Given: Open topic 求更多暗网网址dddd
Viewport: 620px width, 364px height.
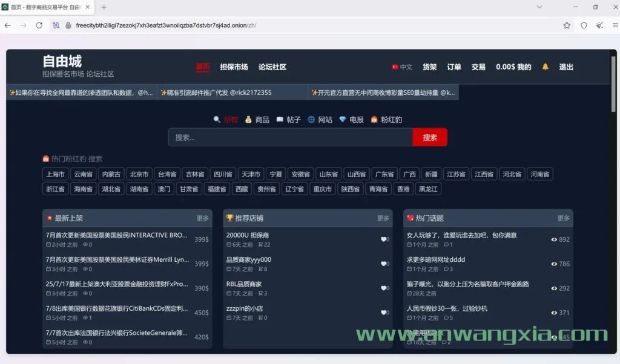Looking at the screenshot, I should pyautogui.click(x=436, y=260).
